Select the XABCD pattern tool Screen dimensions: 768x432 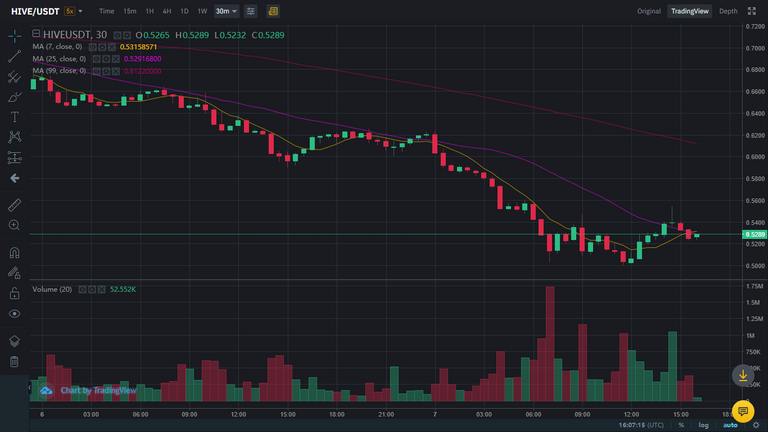(14, 137)
